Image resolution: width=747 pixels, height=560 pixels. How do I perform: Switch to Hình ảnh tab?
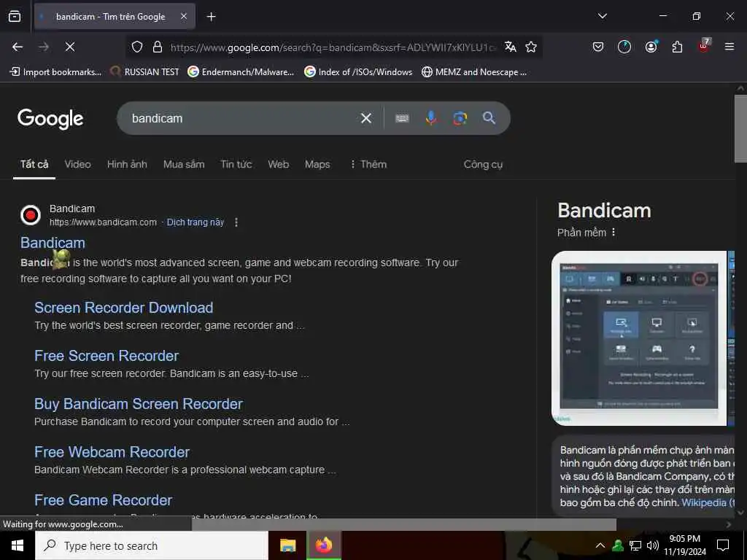pyautogui.click(x=127, y=164)
